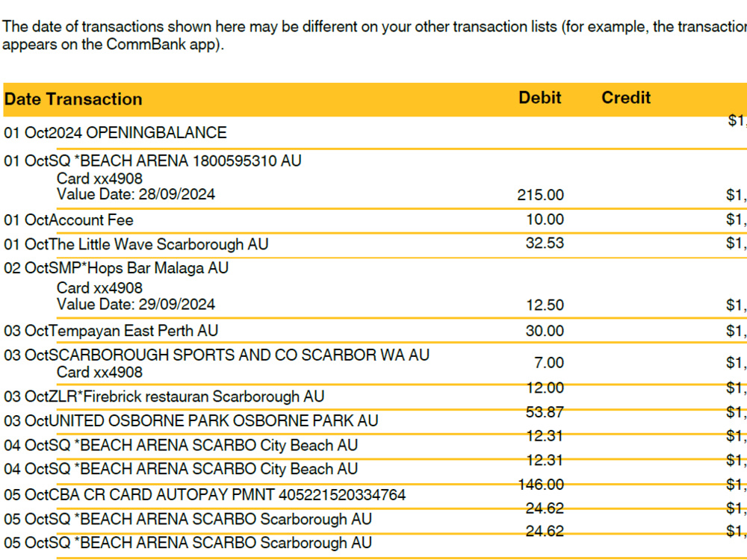Select the 12.50 debit amount

[545, 305]
